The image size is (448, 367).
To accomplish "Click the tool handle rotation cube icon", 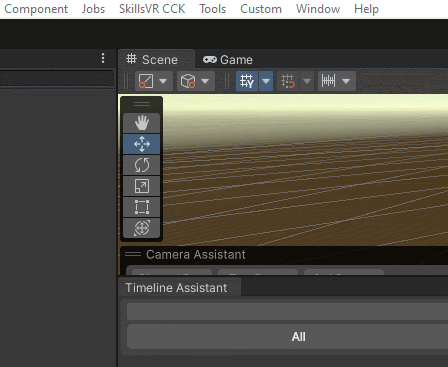I will [x=188, y=81].
